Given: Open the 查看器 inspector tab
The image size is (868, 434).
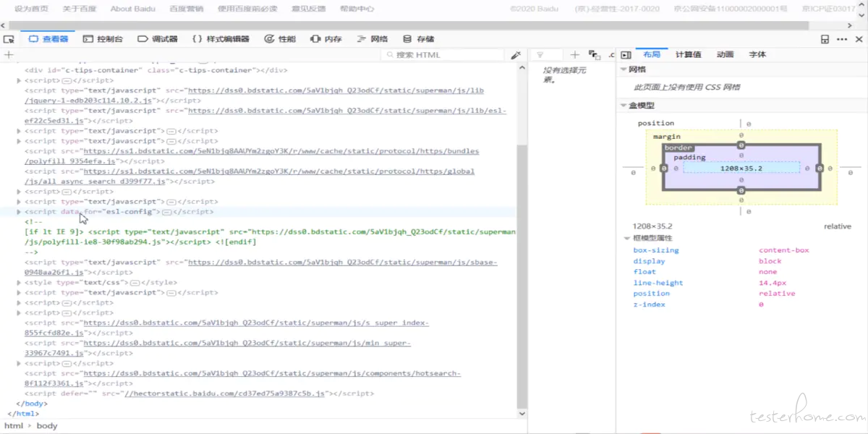Looking at the screenshot, I should (48, 39).
